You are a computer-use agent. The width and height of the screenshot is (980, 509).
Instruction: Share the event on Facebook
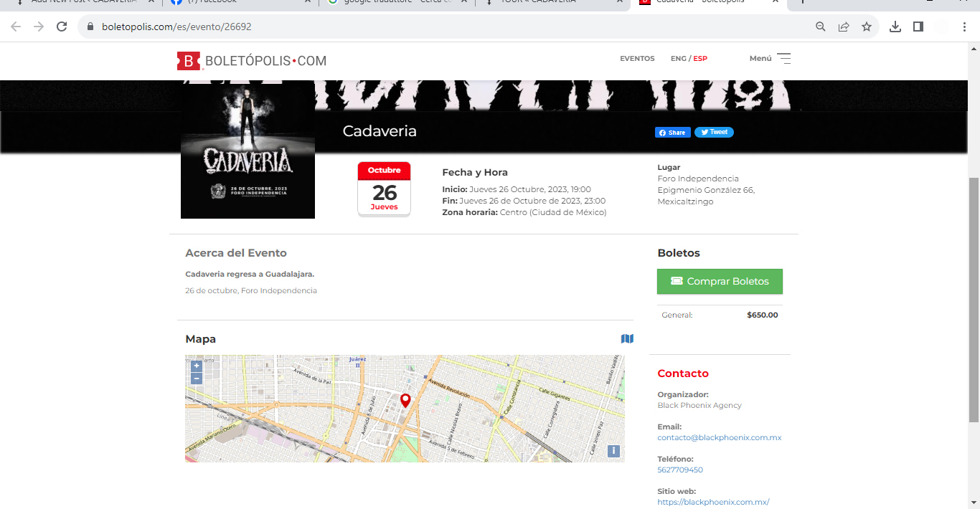673,133
